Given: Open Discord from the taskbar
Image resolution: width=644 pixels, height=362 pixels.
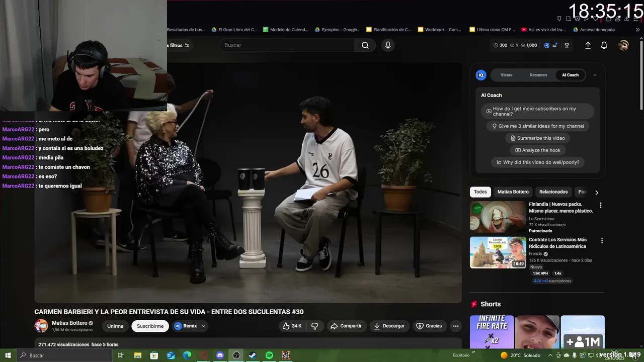Looking at the screenshot, I should (x=220, y=355).
